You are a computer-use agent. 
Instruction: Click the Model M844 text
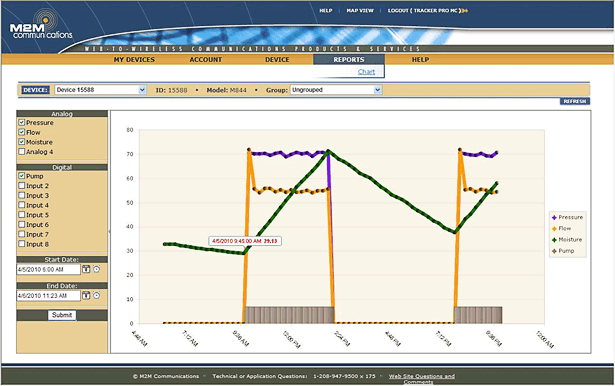pos(227,90)
